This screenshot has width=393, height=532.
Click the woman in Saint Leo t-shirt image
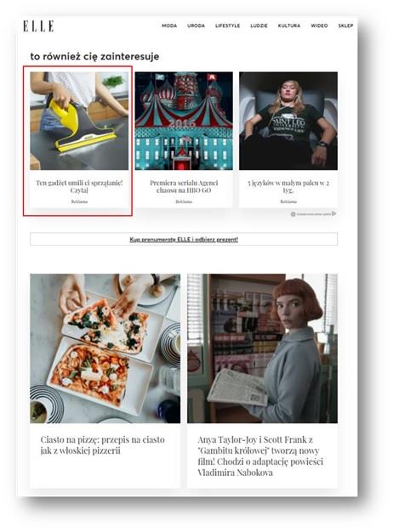click(288, 121)
